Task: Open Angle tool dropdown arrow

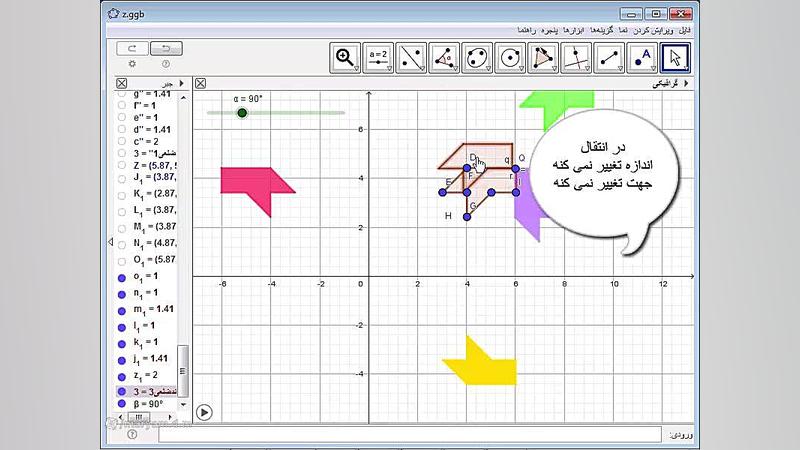Action: pyautogui.click(x=455, y=68)
